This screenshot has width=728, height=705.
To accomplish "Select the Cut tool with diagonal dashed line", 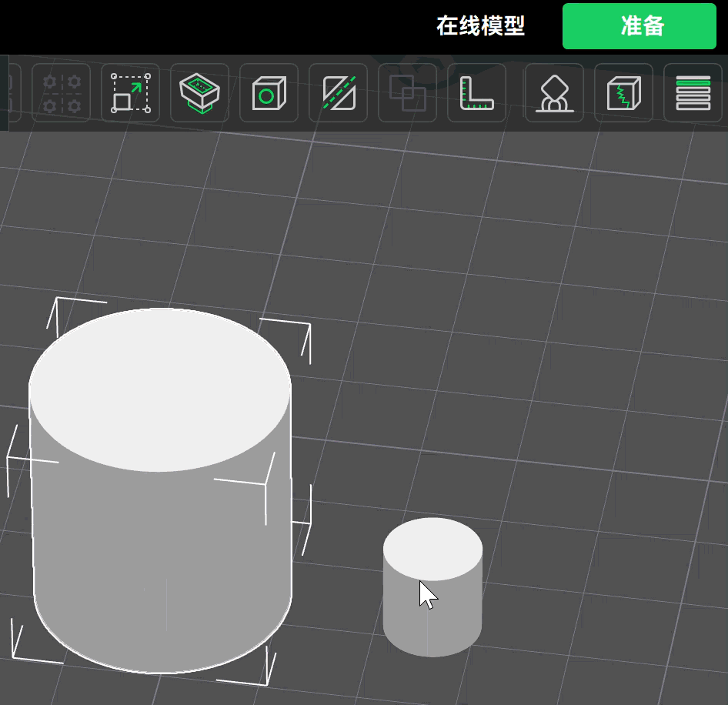I will (339, 93).
